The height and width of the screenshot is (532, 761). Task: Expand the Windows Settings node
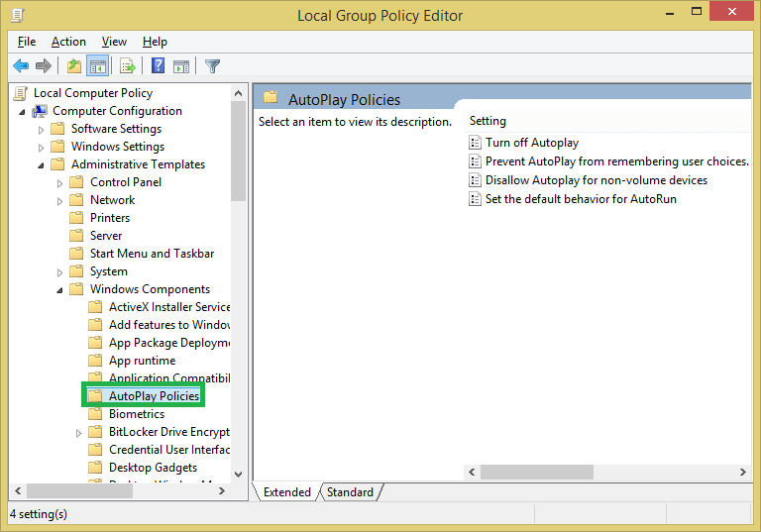point(41,148)
